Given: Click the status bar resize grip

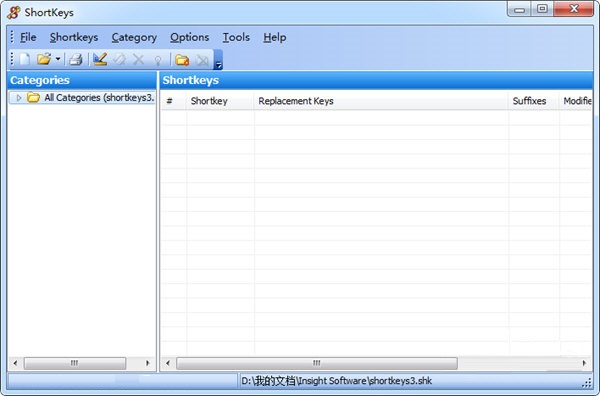Looking at the screenshot, I should coord(587,383).
